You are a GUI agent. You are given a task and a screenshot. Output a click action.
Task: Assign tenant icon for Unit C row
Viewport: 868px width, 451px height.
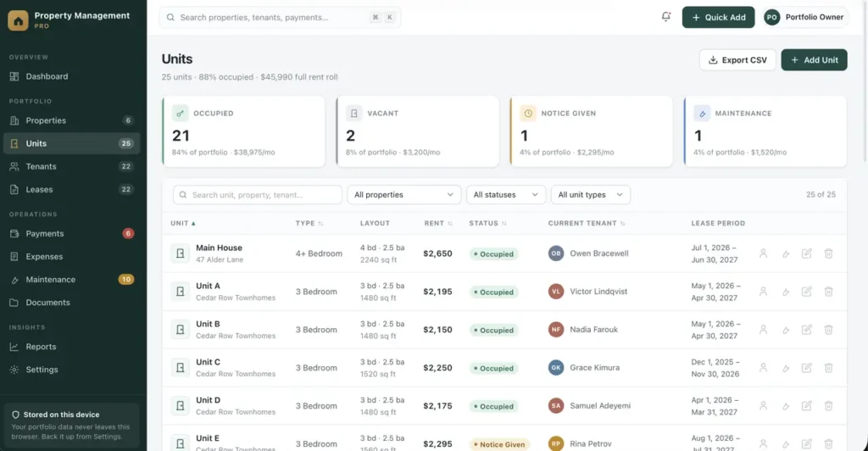click(764, 368)
